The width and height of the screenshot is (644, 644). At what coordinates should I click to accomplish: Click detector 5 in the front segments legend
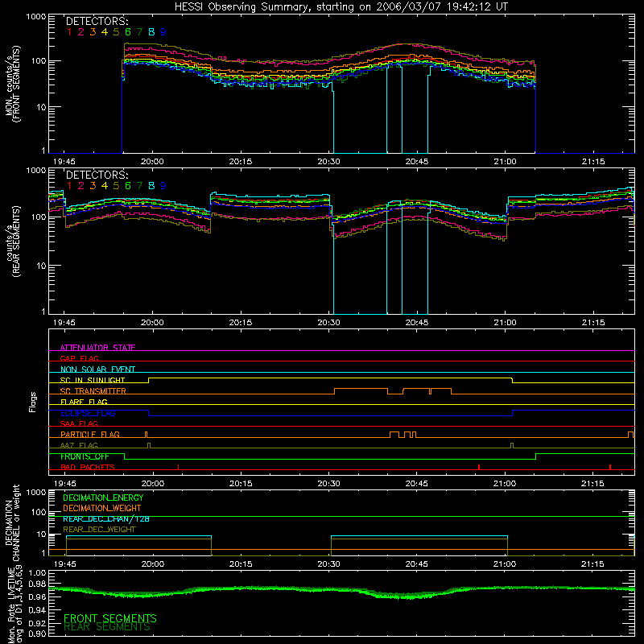click(x=116, y=32)
